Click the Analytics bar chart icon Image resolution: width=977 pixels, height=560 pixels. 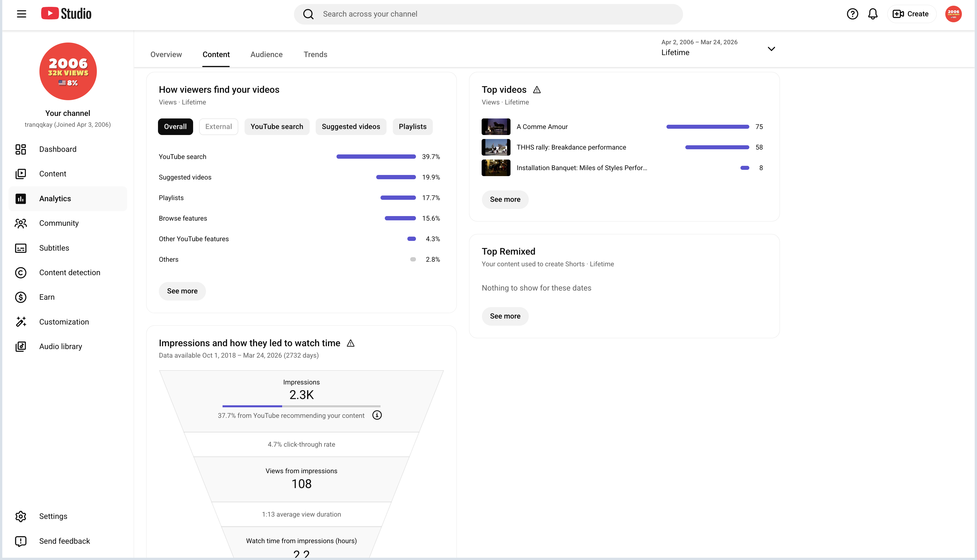[x=21, y=198]
